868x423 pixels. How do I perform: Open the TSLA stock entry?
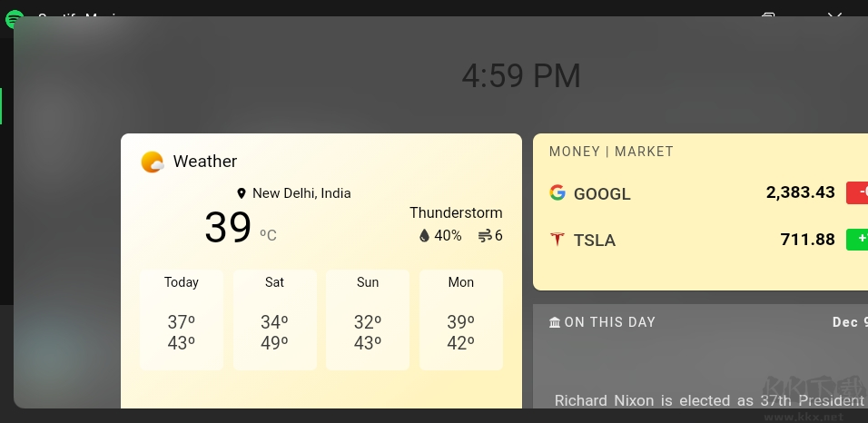tap(595, 241)
